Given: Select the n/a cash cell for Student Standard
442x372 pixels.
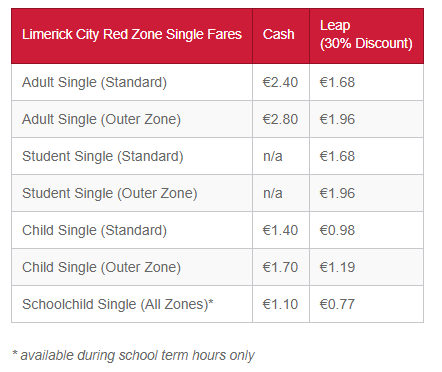Looking at the screenshot, I should [273, 156].
